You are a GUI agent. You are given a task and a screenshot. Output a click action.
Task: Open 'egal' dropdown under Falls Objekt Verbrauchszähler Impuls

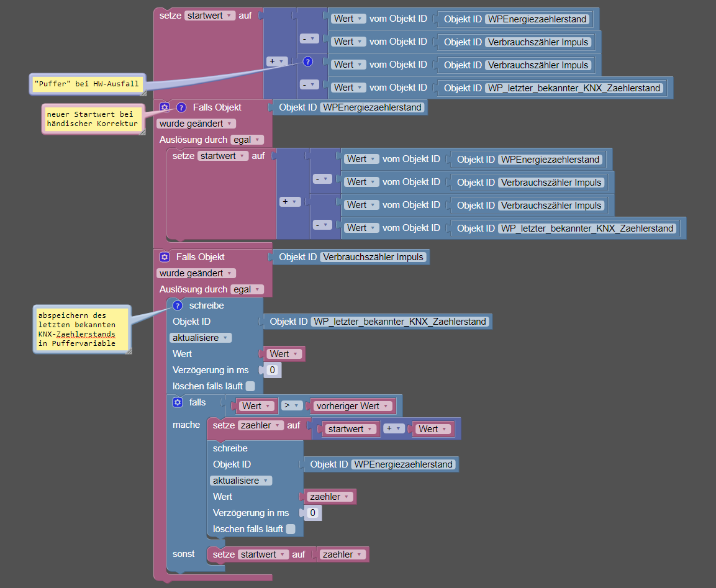pos(247,289)
